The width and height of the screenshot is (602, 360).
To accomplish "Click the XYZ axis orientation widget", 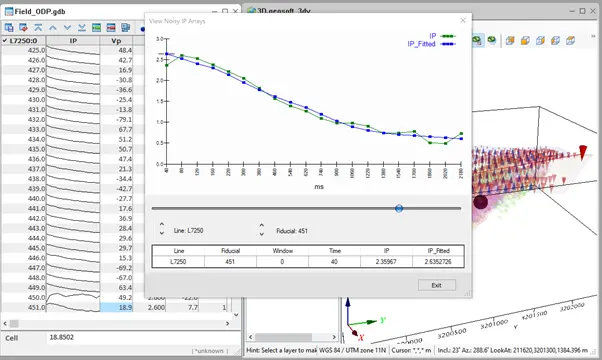I will coord(364,320).
